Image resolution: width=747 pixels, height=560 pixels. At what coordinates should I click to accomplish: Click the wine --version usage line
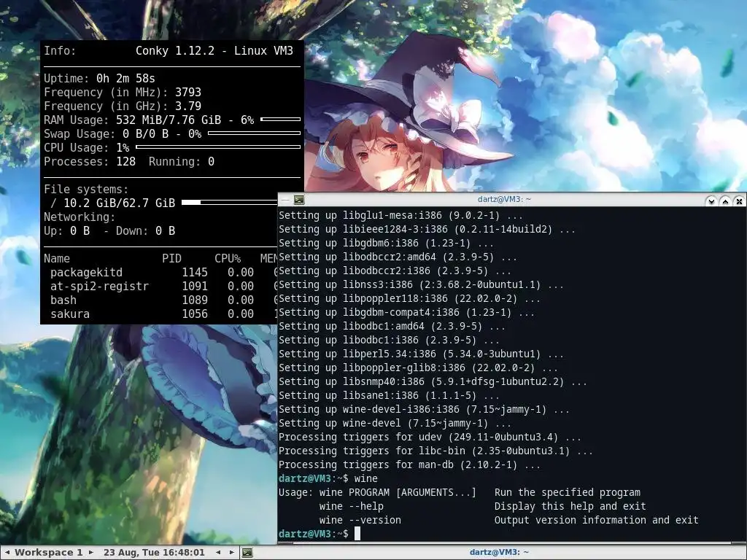508,519
